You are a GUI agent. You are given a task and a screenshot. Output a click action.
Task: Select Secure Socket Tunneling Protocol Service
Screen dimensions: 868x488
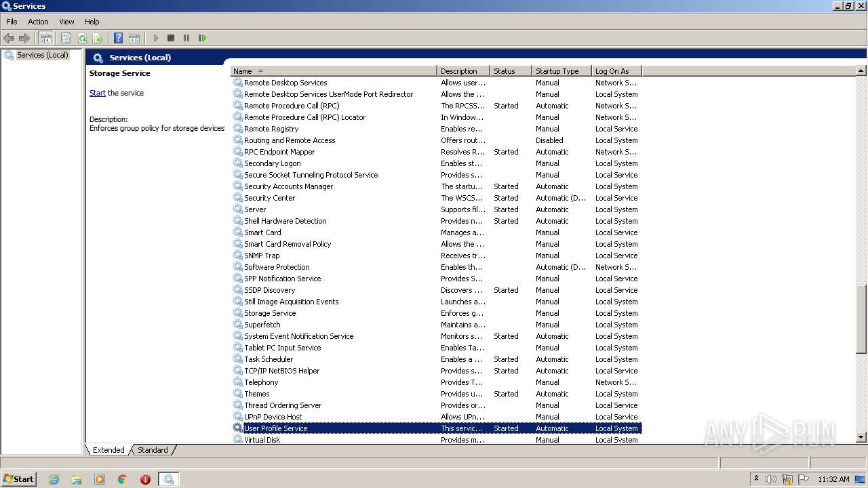click(436, 175)
